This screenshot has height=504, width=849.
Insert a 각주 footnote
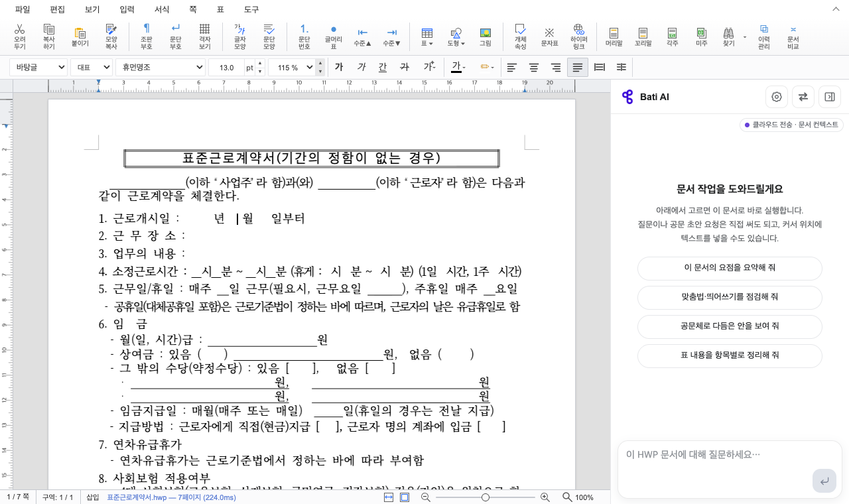tap(673, 37)
